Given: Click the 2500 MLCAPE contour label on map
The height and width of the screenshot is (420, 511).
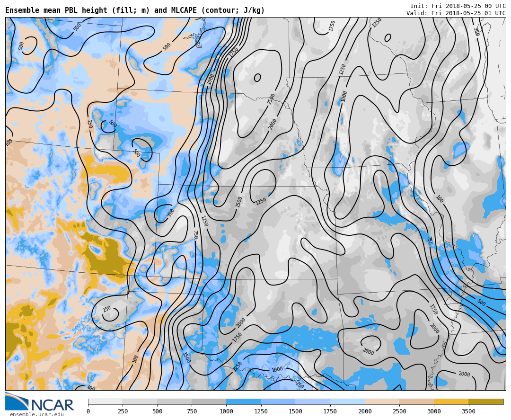Looking at the screenshot, I should [271, 98].
